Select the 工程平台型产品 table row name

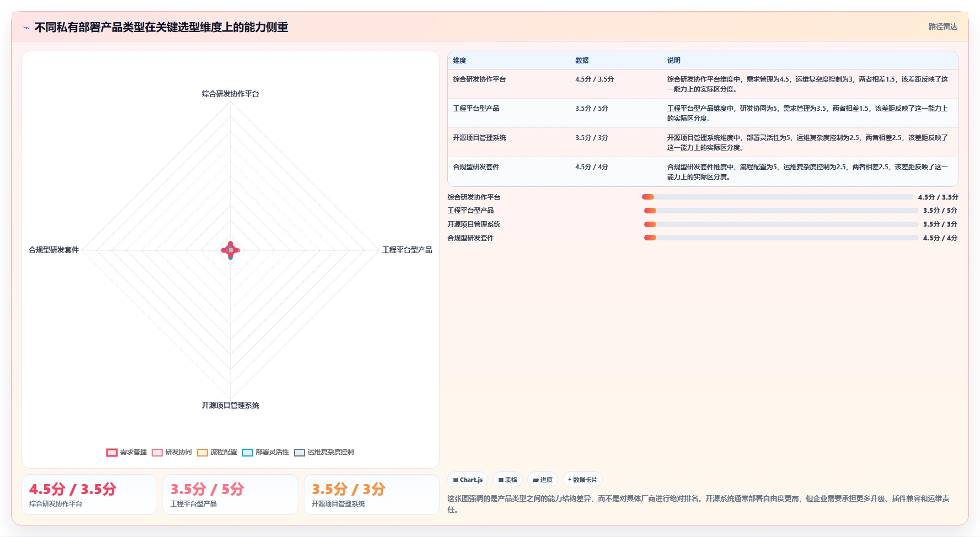476,109
